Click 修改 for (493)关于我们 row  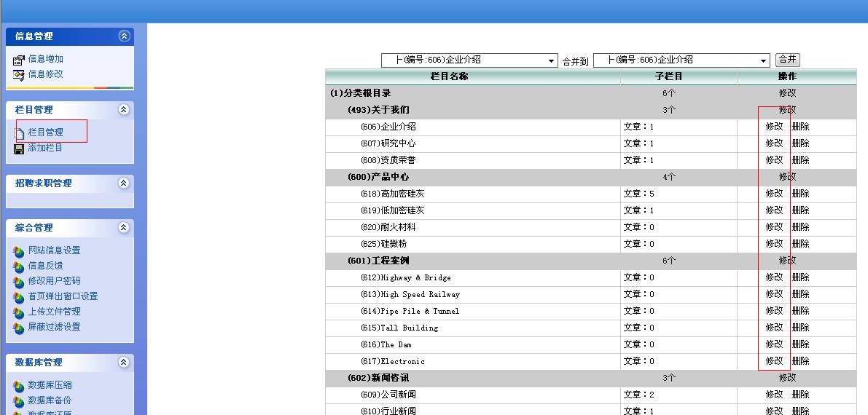[x=787, y=109]
